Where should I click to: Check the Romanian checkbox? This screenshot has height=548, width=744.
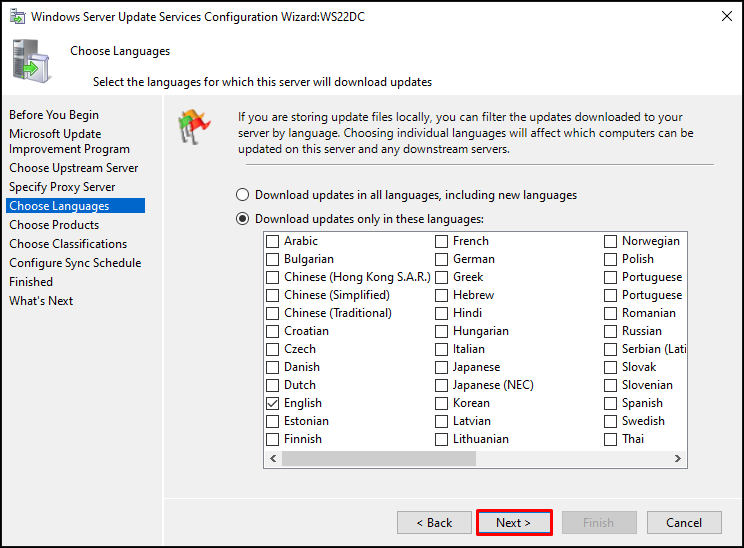pos(610,314)
